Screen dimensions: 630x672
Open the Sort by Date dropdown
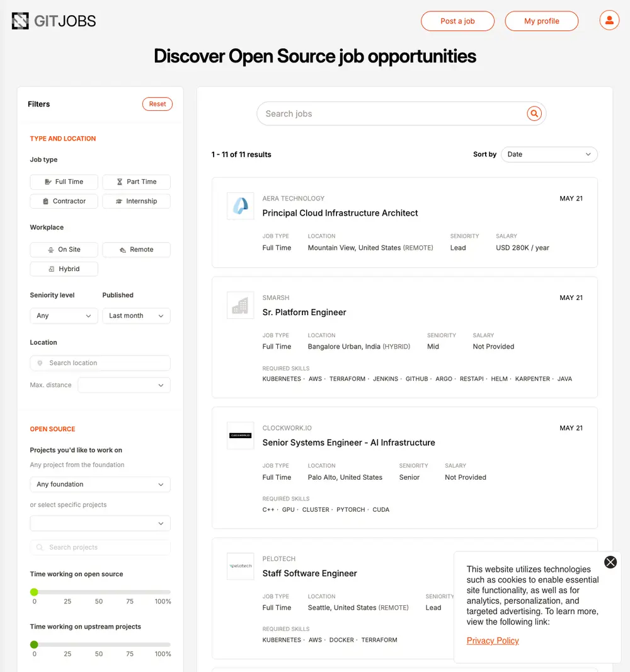[x=549, y=154]
